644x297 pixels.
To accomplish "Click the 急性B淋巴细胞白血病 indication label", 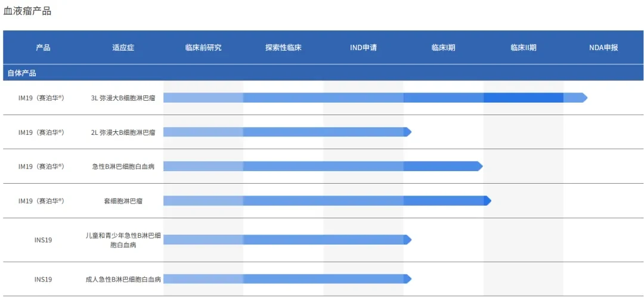I will [123, 167].
